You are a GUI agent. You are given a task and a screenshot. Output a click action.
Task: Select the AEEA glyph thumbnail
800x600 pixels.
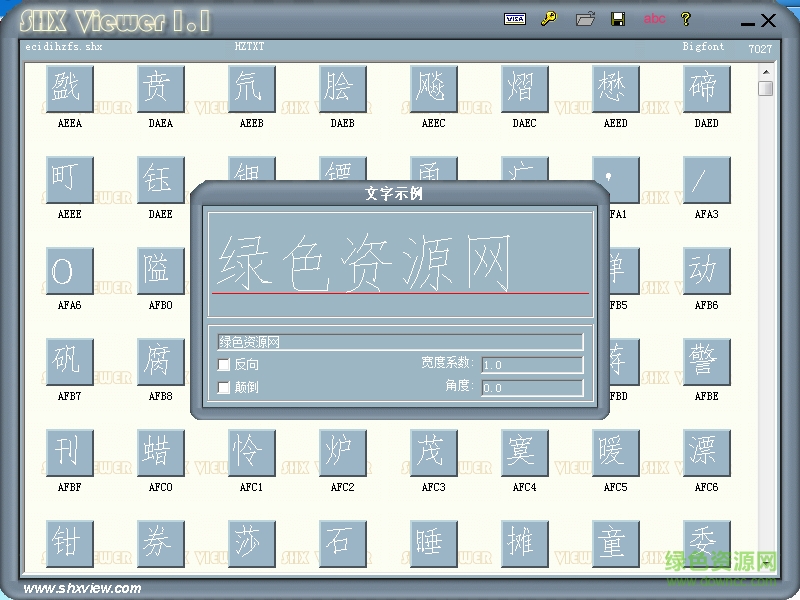pos(68,88)
